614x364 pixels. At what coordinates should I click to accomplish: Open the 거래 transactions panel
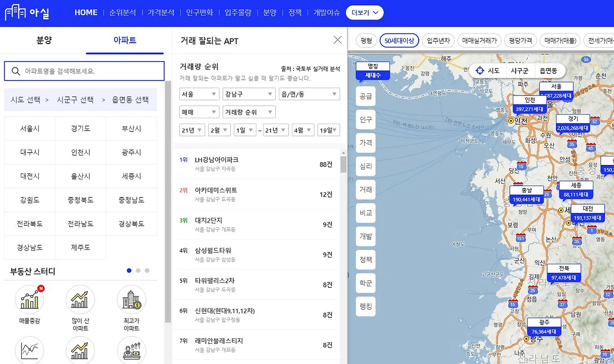click(x=365, y=189)
